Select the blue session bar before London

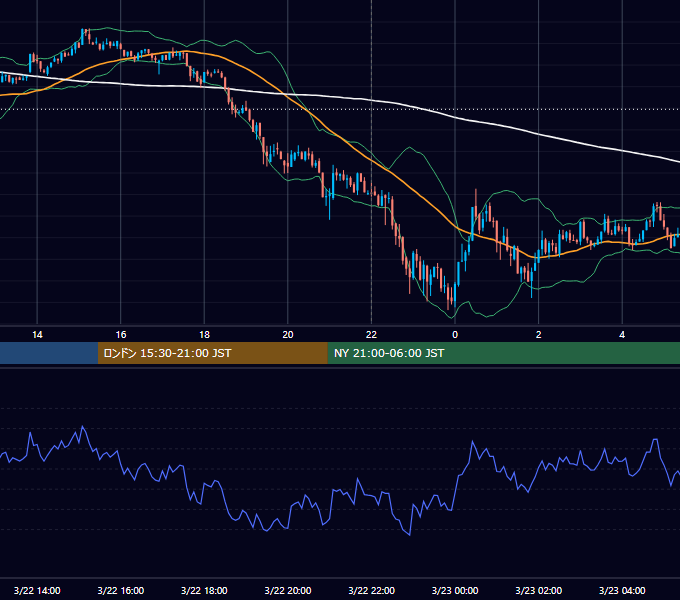pos(49,353)
